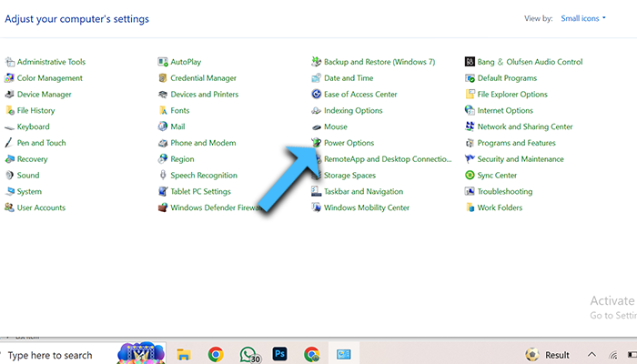Open the Region globe icon
This screenshot has width=637, height=364.
163,159
